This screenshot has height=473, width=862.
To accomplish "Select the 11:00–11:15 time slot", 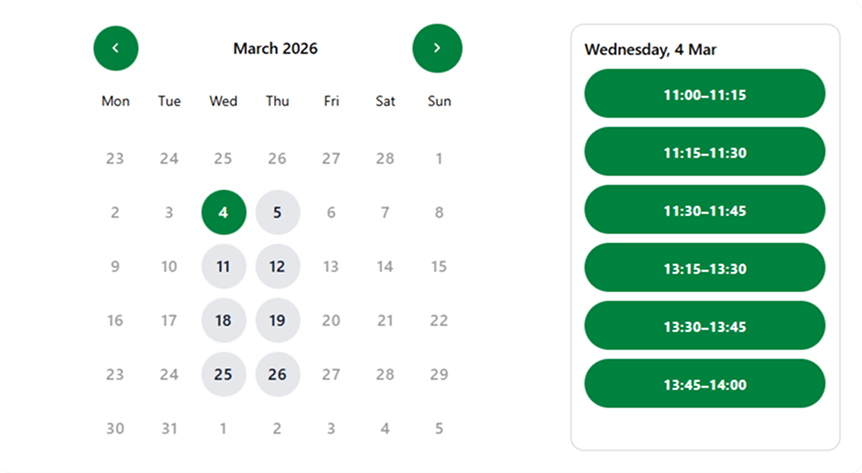I will (x=704, y=95).
